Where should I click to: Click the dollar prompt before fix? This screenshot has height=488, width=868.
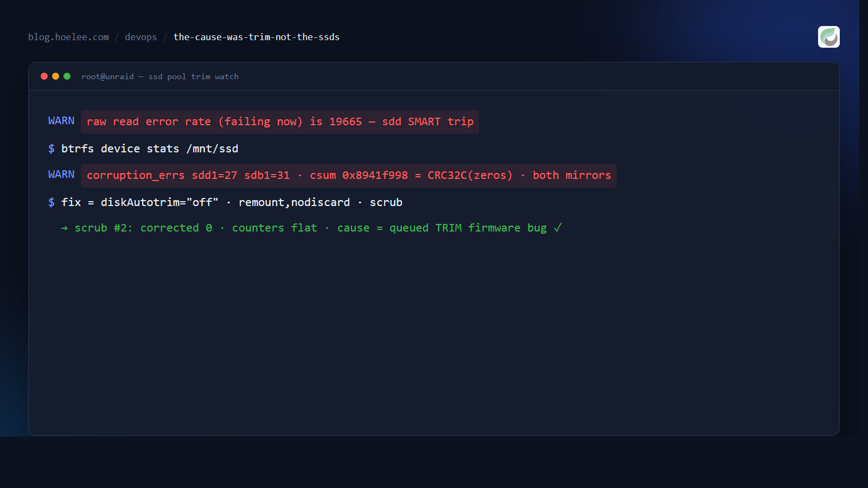coord(52,202)
